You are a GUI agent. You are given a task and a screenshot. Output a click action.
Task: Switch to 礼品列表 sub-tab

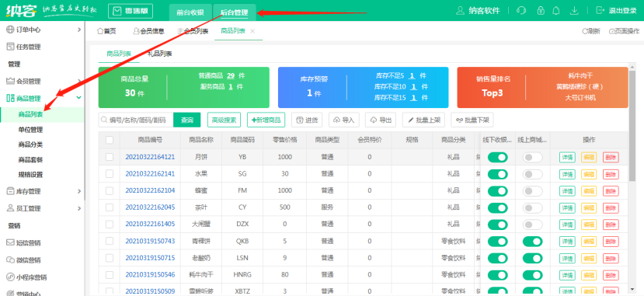click(159, 54)
